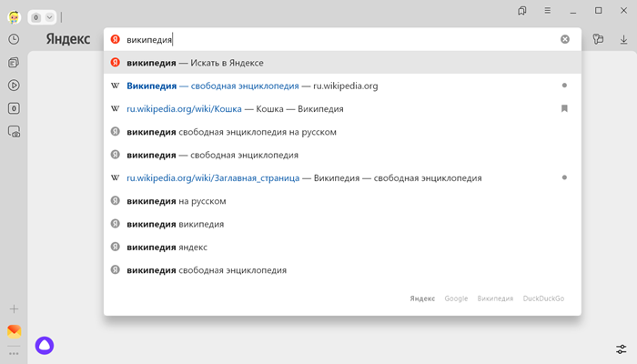This screenshot has width=637, height=364.
Task: Open ru.wikipedia.org/wiki/Заглавная_страница suggestion
Action: click(342, 178)
